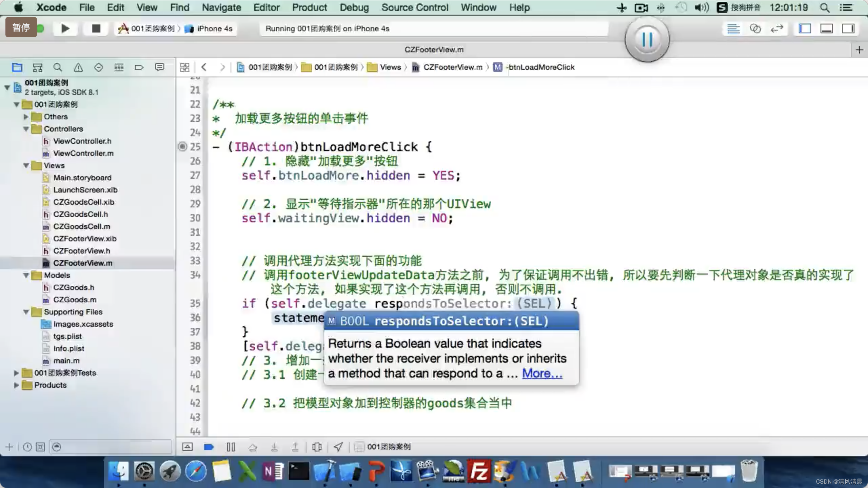Image resolution: width=868 pixels, height=488 pixels.
Task: Open Spotlight search in menu bar
Action: click(825, 7)
